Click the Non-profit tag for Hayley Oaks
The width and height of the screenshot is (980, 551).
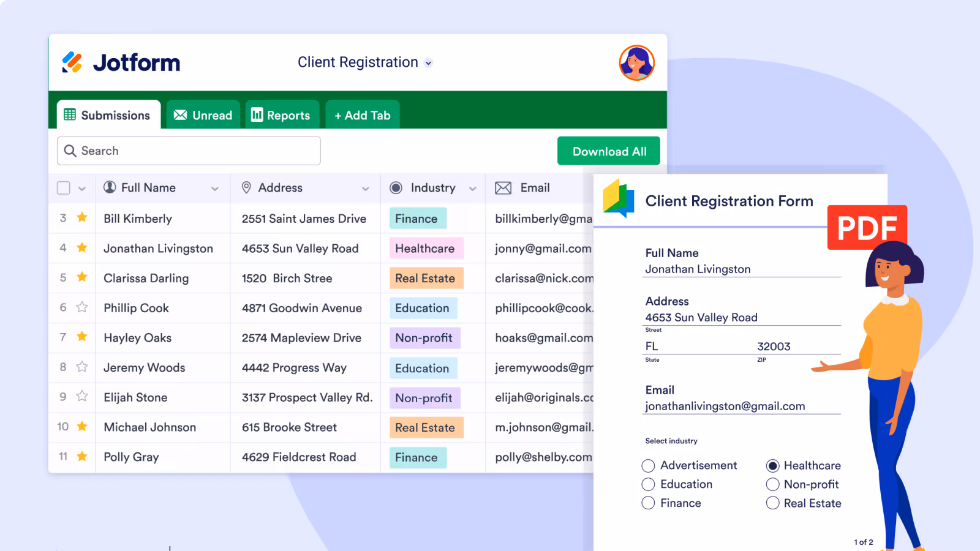click(x=425, y=338)
